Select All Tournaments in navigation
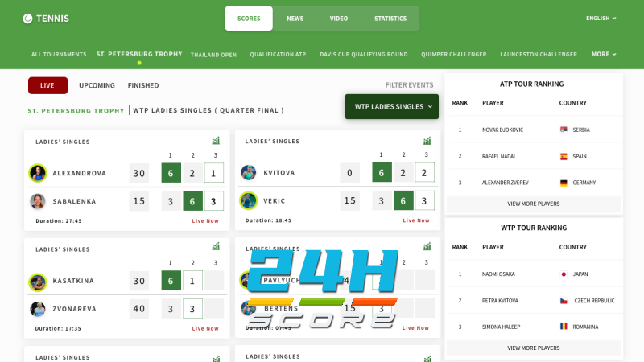 [x=59, y=54]
